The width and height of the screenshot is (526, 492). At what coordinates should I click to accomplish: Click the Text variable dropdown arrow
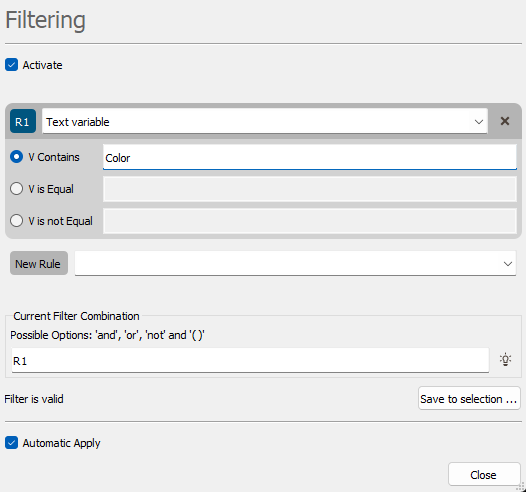click(x=479, y=122)
